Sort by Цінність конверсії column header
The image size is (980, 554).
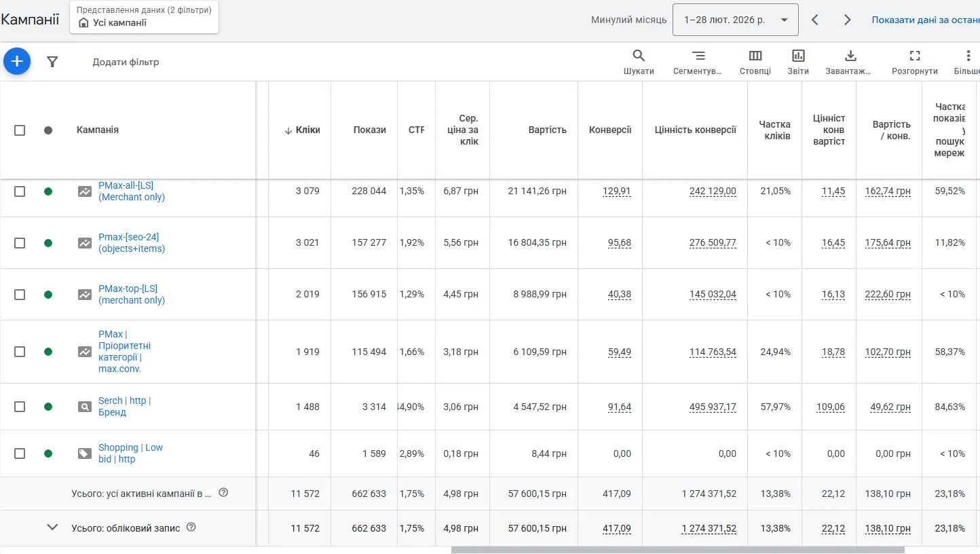point(696,130)
